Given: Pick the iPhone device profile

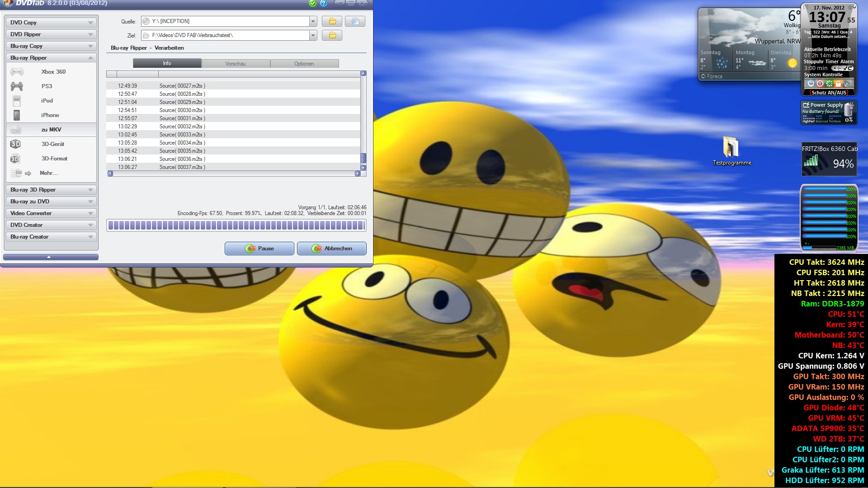Looking at the screenshot, I should tap(50, 115).
